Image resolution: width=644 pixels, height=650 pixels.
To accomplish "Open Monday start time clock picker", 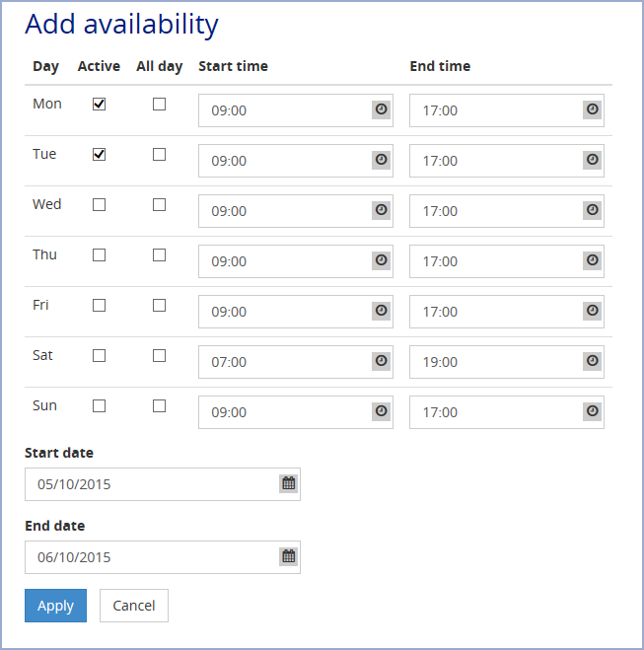I will 381,109.
